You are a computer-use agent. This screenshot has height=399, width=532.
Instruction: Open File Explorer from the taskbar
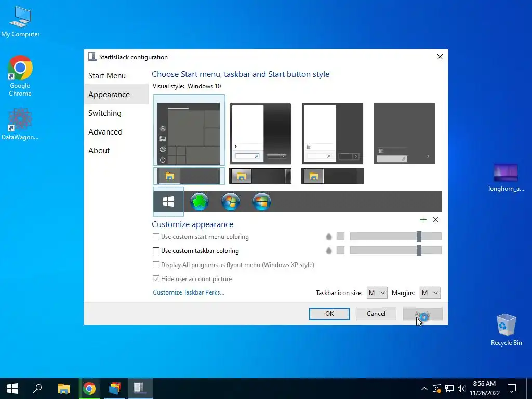click(64, 389)
